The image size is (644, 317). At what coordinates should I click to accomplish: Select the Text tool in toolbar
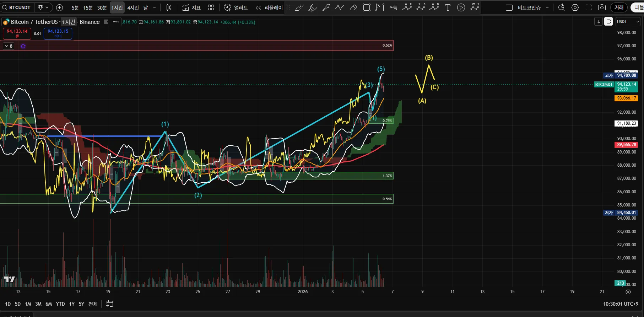448,7
